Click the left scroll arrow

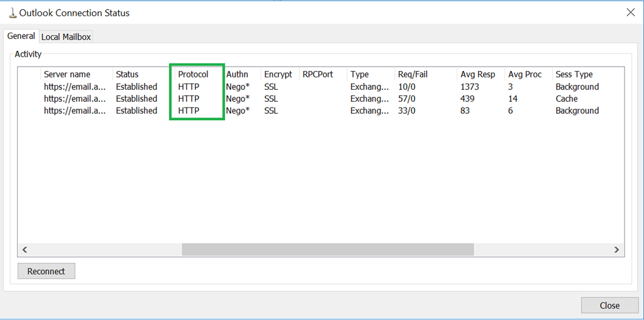[x=25, y=250]
